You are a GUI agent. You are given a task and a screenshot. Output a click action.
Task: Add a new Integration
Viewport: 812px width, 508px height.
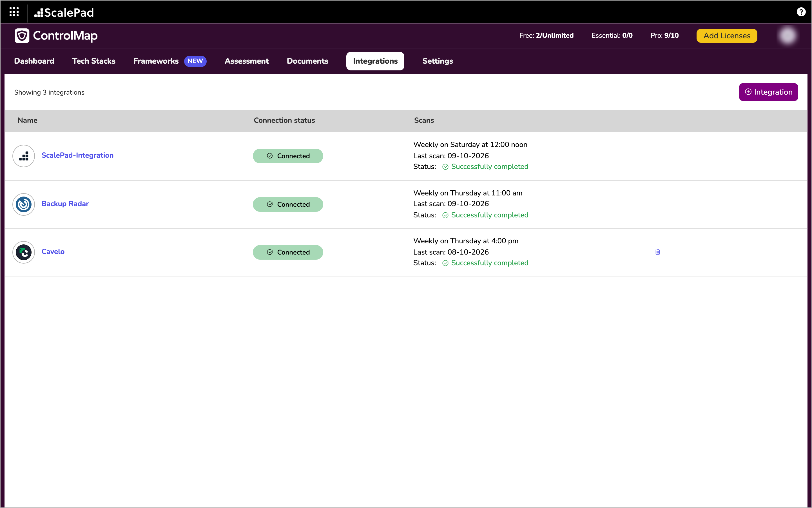(768, 92)
